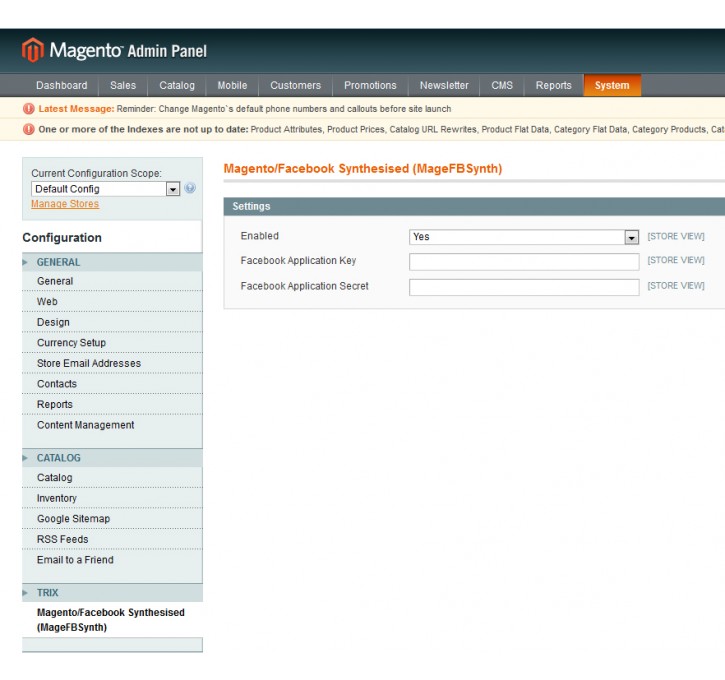Image resolution: width=725 pixels, height=680 pixels.
Task: Open the Enabled Yes dropdown
Action: pos(524,237)
